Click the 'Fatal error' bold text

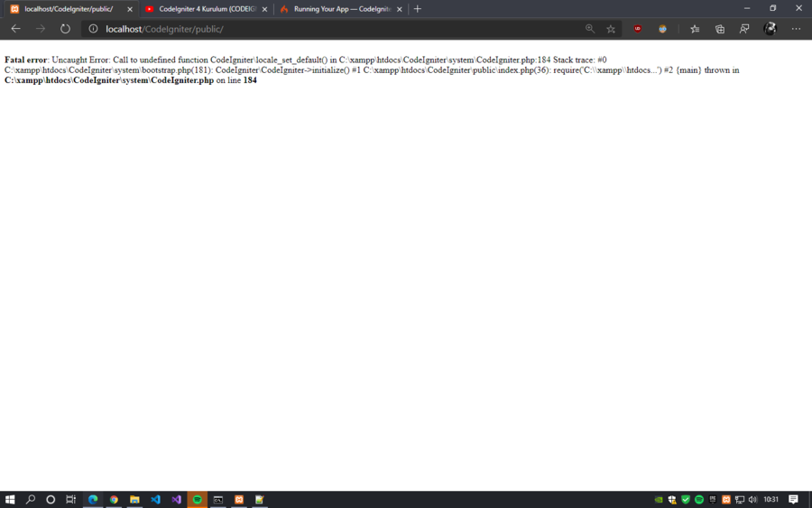(x=26, y=60)
